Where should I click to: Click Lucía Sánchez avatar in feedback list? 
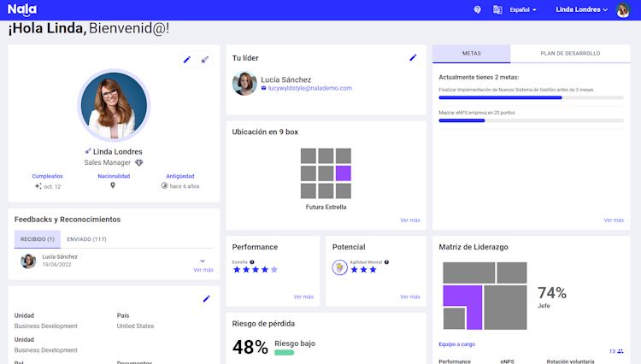(28, 261)
